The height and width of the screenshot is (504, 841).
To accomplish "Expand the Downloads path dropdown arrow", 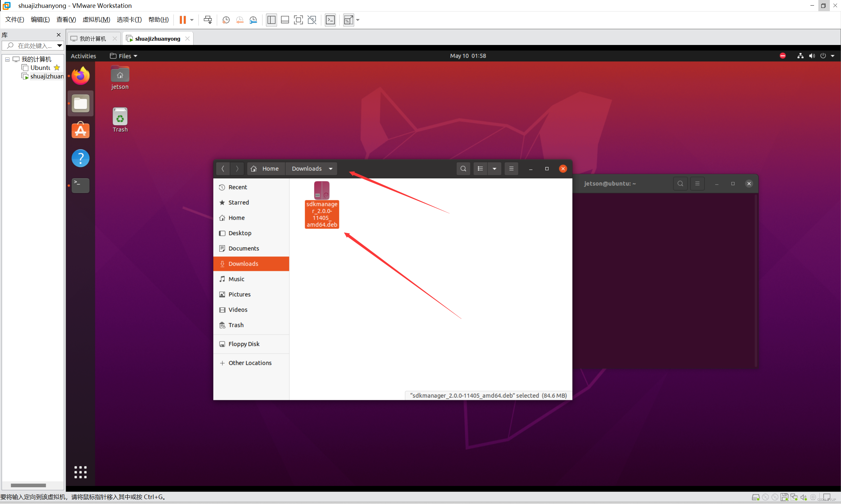I will click(x=330, y=169).
